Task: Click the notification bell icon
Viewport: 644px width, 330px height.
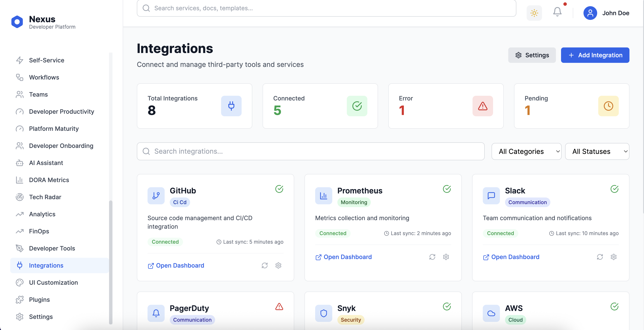Action: [557, 12]
